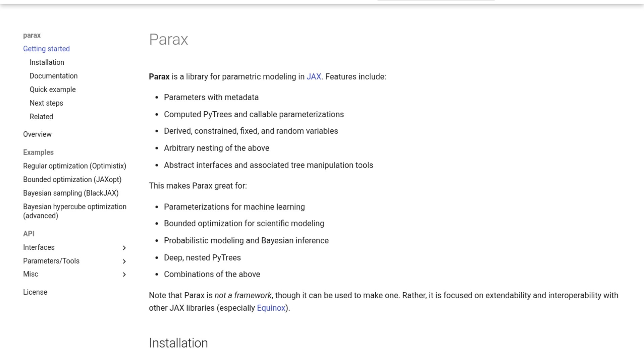The height and width of the screenshot is (362, 644).
Task: Select Next steps in navigation
Action: pyautogui.click(x=46, y=103)
